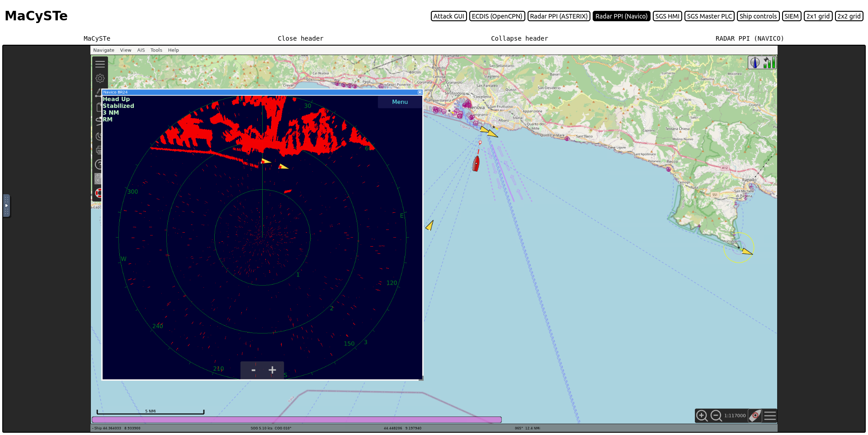The height and width of the screenshot is (435, 868).
Task: Click the SOG 5.10 kts status entry
Action: [271, 428]
